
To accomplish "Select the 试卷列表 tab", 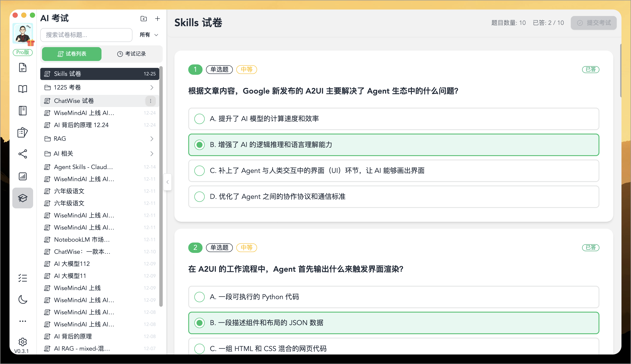I will point(72,54).
